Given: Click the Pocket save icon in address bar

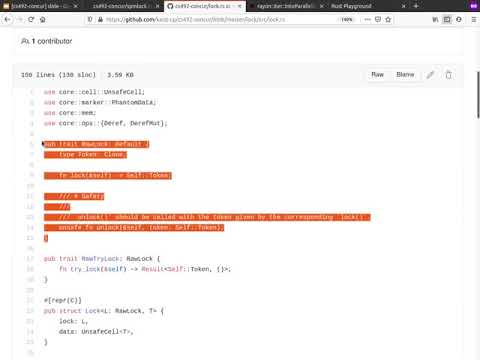Looking at the screenshot, I should 378,20.
